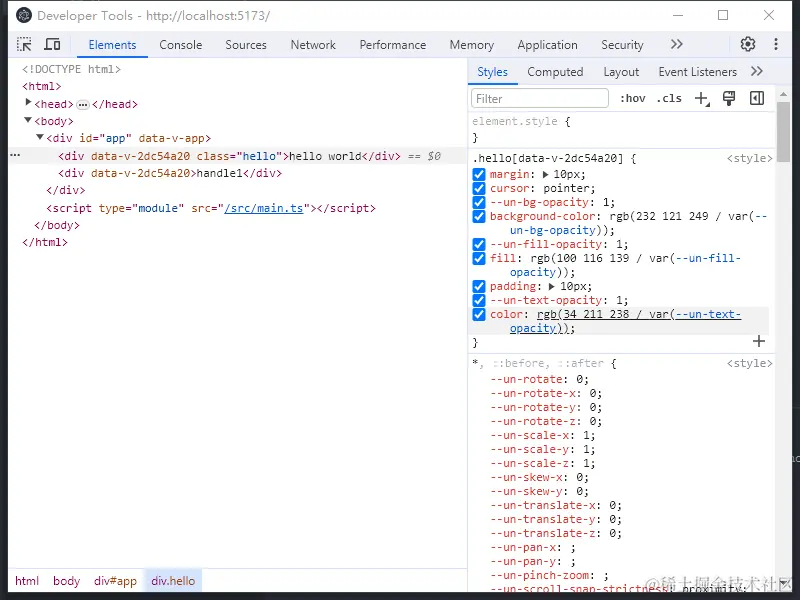This screenshot has height=600, width=800.
Task: Open the Event Listeners pane tab
Action: click(697, 72)
